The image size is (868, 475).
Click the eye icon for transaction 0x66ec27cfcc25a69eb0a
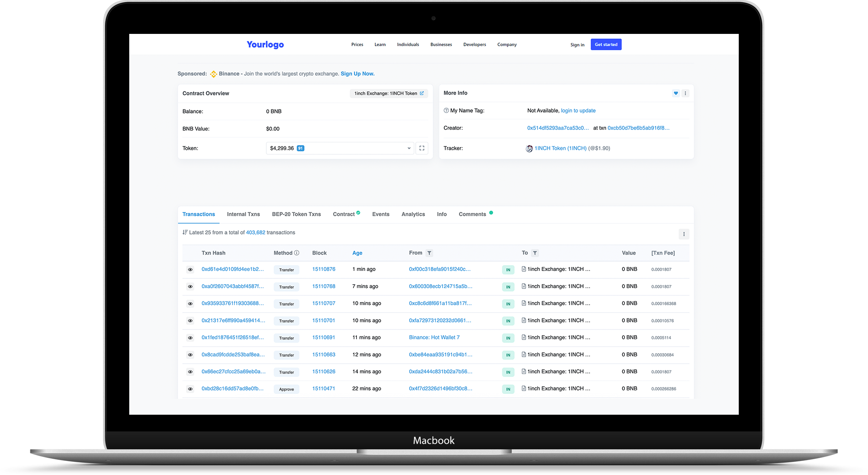point(190,372)
